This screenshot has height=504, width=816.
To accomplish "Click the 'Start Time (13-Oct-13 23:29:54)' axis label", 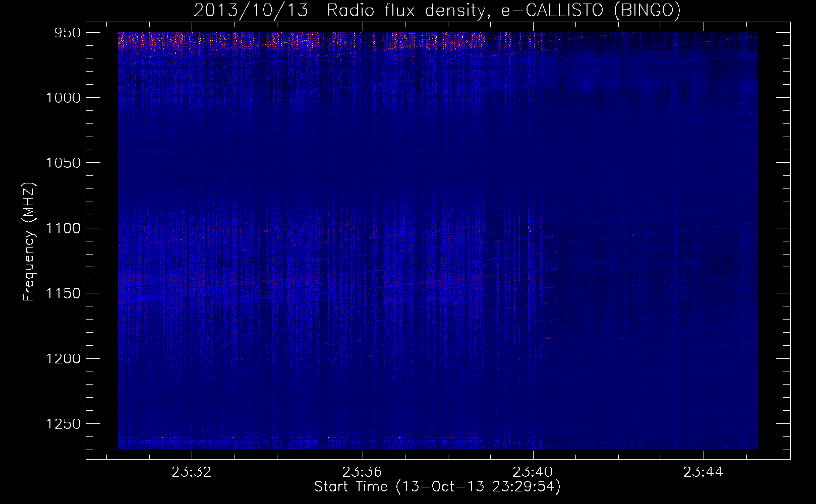I will (x=437, y=487).
